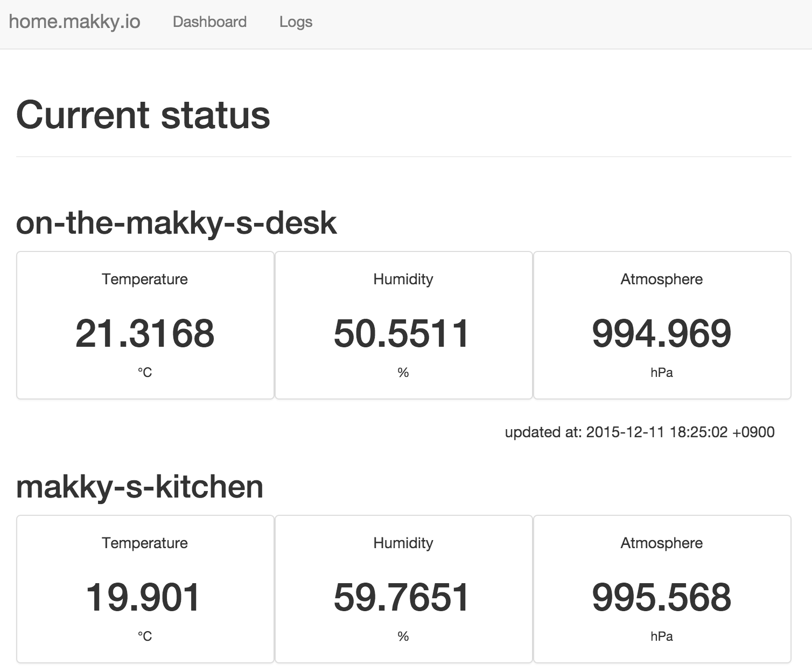Select the 50.5511 humidity reading
The height and width of the screenshot is (672, 812).
402,333
